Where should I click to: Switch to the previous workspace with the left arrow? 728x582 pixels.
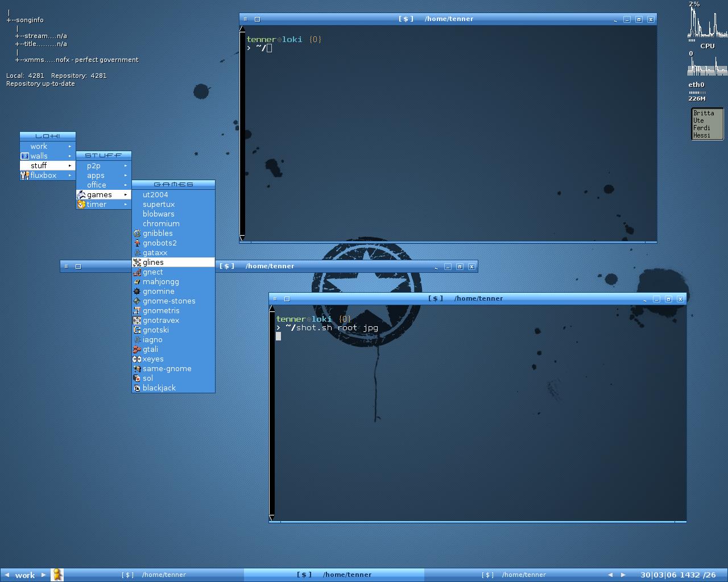pyautogui.click(x=7, y=575)
